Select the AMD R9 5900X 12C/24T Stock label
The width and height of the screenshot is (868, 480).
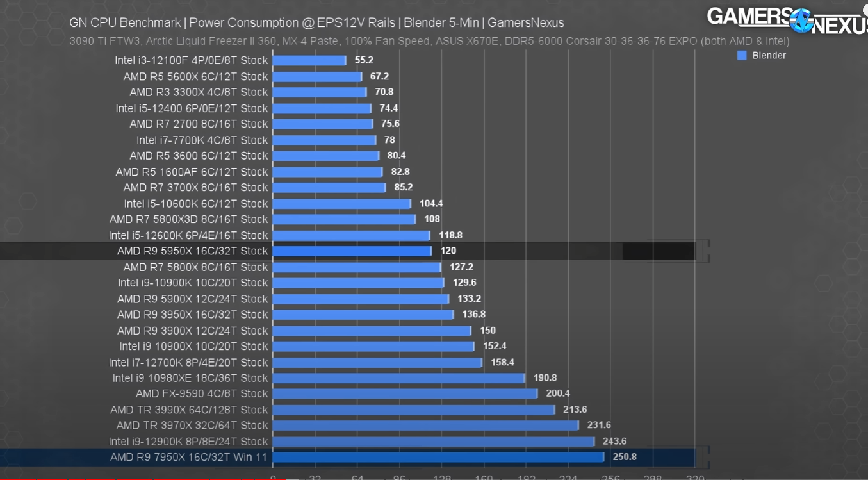coord(192,299)
